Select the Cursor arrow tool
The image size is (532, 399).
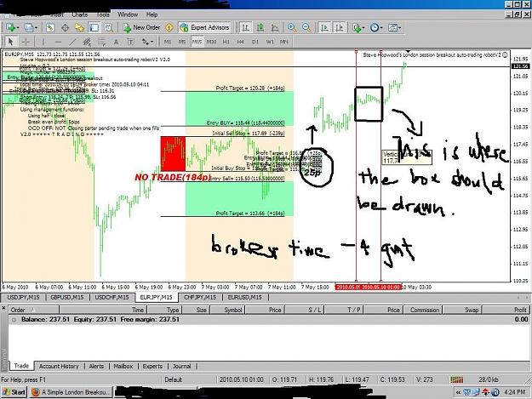pos(10,42)
